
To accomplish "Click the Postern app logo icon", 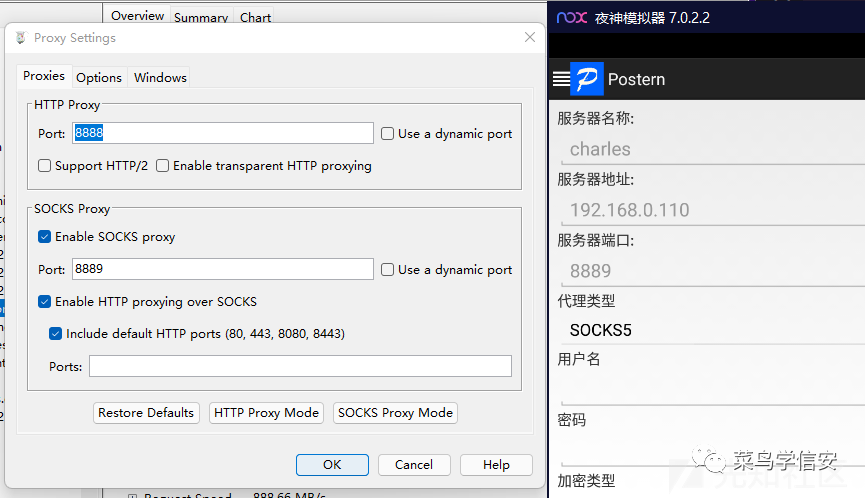I will (x=586, y=79).
